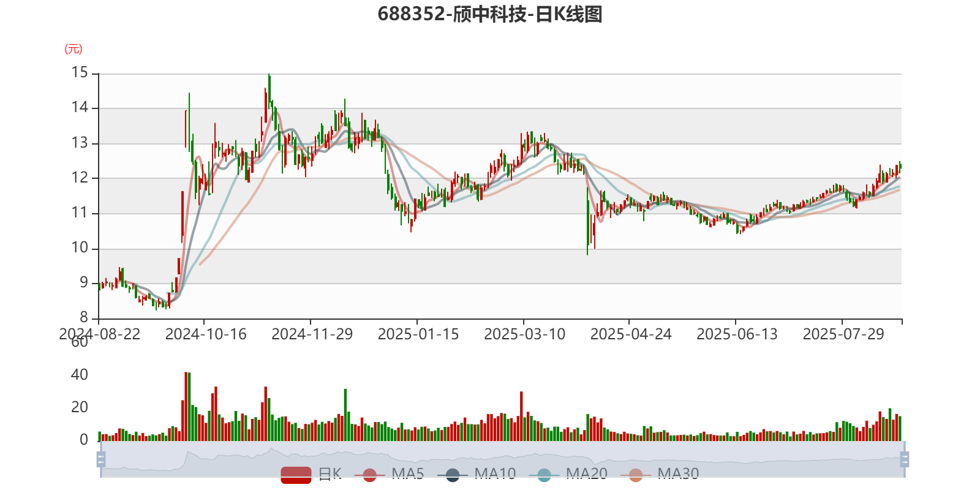The image size is (980, 490).
Task: Click the 15 price axis label
Action: pyautogui.click(x=80, y=73)
